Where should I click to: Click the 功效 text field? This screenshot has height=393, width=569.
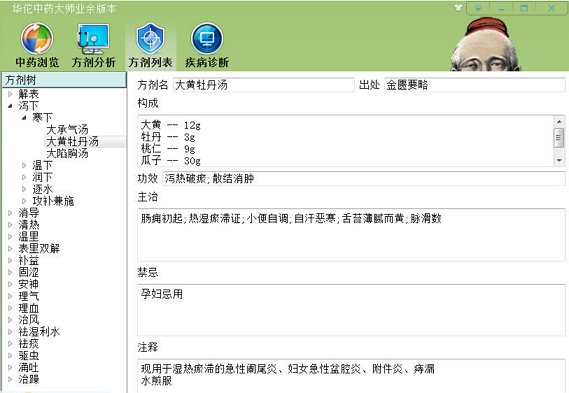[364, 179]
